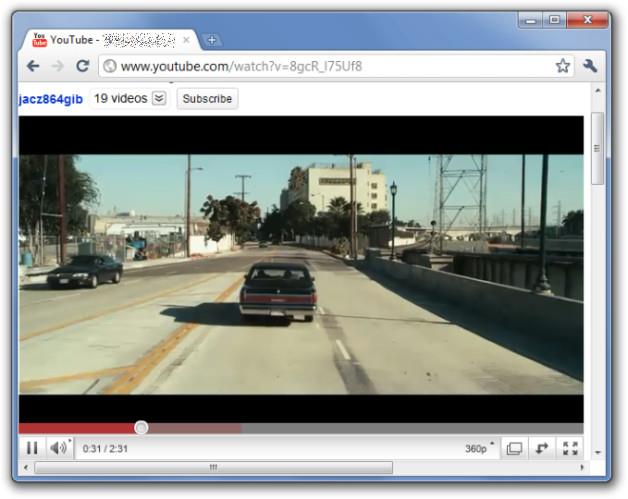Bookmark this page with the star
628x499 pixels.
click(x=562, y=66)
